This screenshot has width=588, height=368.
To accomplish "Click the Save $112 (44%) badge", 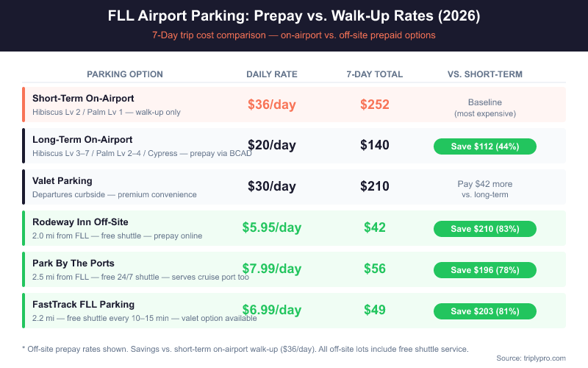I will coord(485,146).
